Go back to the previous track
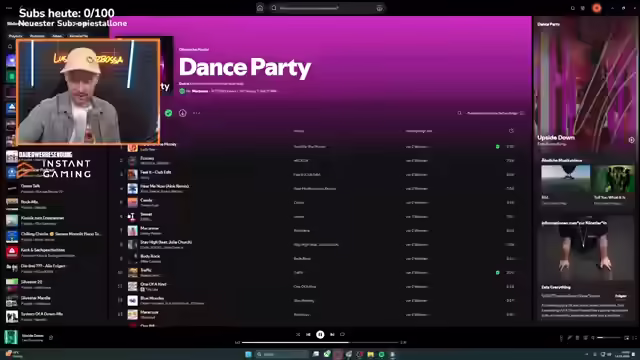640x360 pixels. 308,335
